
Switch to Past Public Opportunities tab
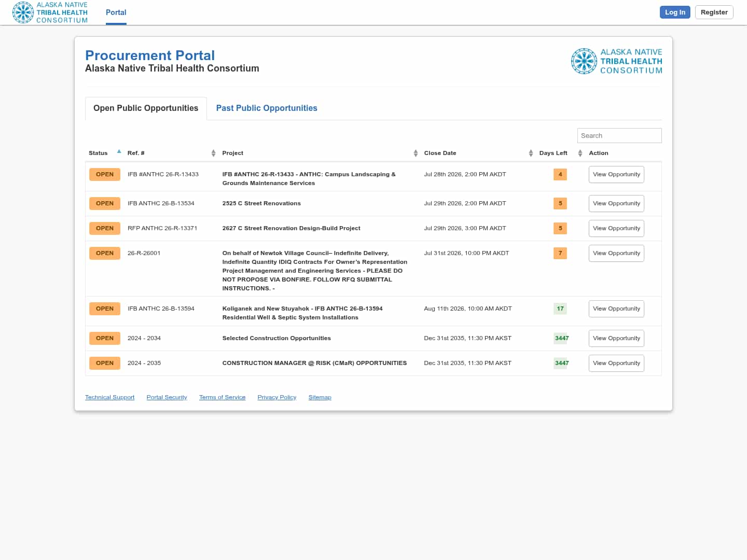click(x=267, y=108)
